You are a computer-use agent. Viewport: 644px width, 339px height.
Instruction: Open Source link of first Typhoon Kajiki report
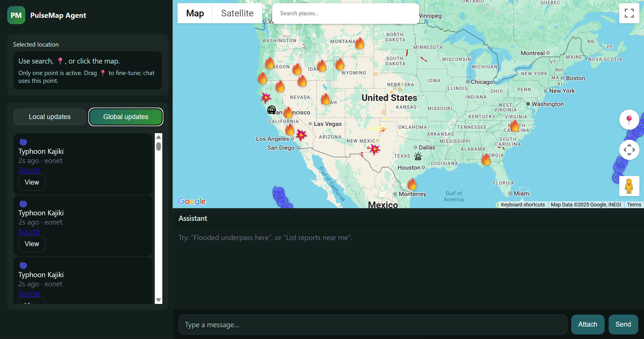click(29, 170)
